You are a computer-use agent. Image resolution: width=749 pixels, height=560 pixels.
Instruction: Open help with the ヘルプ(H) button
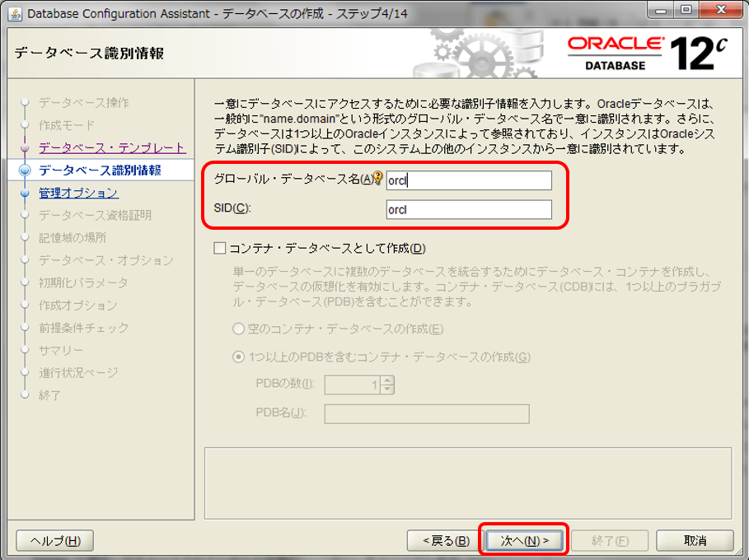point(55,540)
